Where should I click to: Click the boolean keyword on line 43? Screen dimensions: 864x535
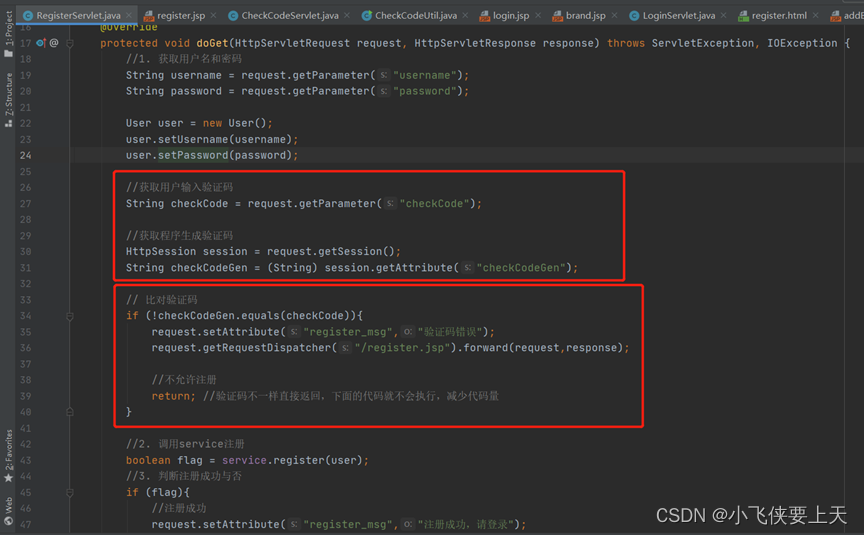tap(148, 460)
